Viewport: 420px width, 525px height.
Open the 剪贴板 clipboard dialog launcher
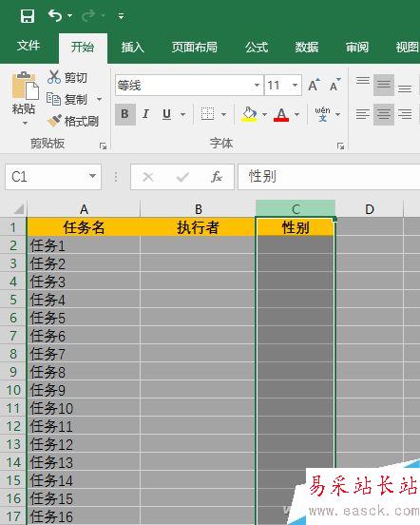(x=103, y=146)
